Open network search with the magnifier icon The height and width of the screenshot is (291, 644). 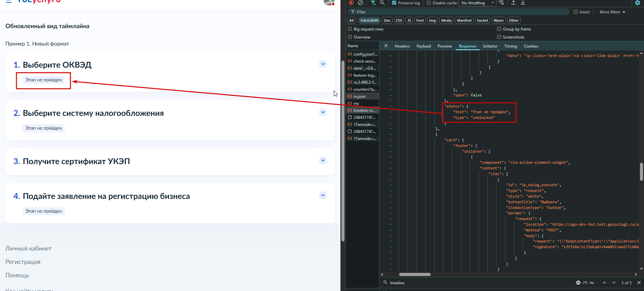point(382,3)
